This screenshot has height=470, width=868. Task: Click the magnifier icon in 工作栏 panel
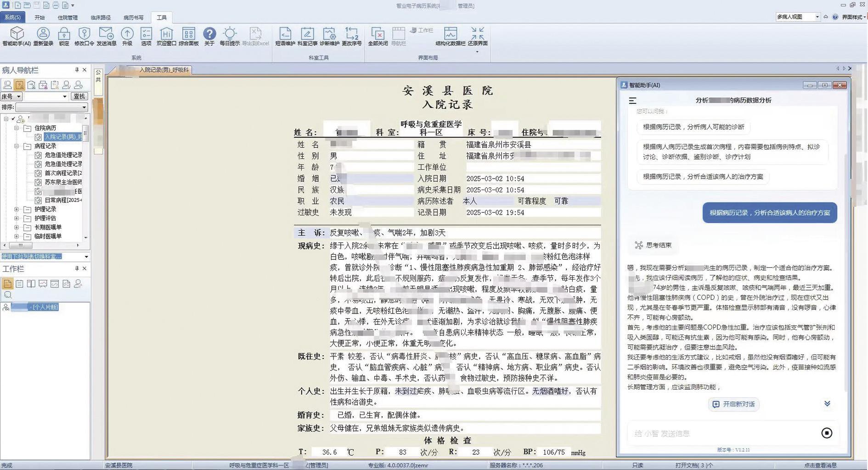[x=8, y=295]
